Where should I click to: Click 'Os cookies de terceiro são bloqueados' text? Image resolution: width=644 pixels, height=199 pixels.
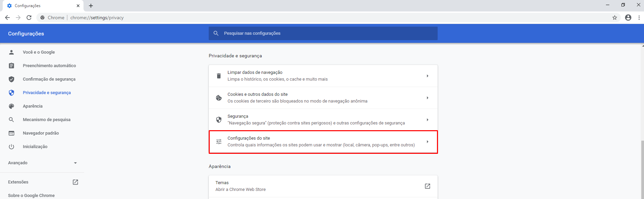coord(297,101)
